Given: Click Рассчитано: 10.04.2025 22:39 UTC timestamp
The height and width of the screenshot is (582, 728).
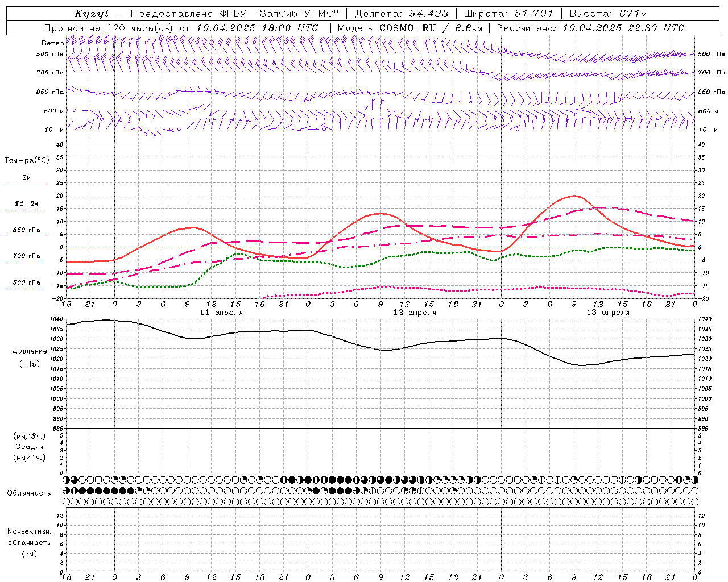Looking at the screenshot, I should [x=590, y=28].
